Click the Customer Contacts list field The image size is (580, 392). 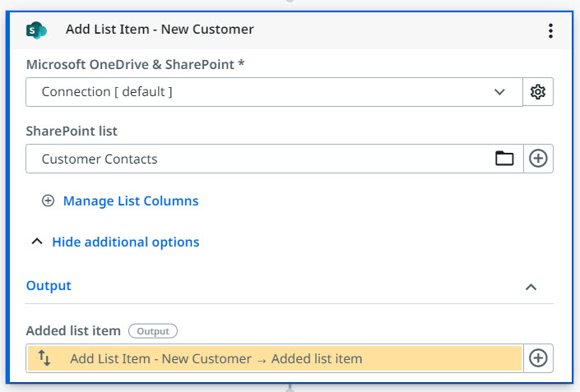pos(255,159)
